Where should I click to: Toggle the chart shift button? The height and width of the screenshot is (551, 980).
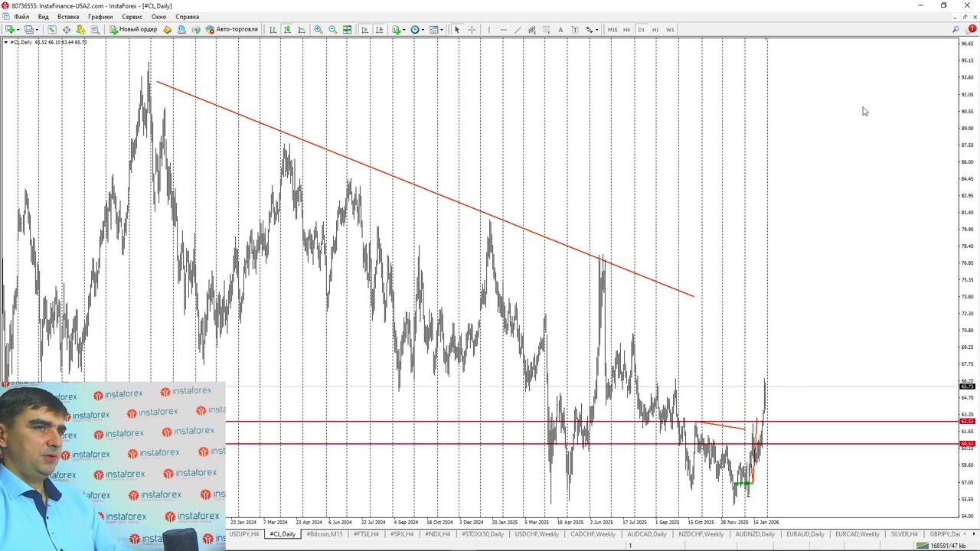(x=379, y=30)
